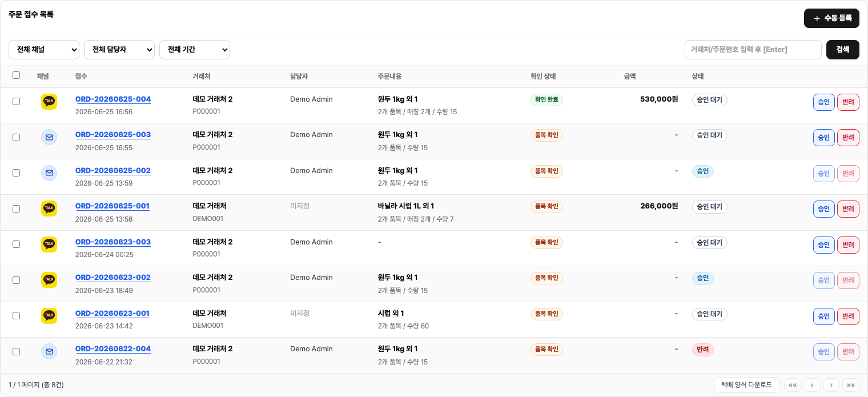
Task: Open order link ORD-20260625-004
Action: click(x=113, y=99)
